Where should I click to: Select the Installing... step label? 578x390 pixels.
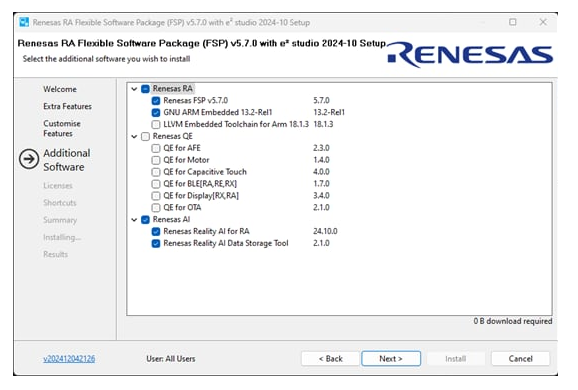tap(62, 237)
